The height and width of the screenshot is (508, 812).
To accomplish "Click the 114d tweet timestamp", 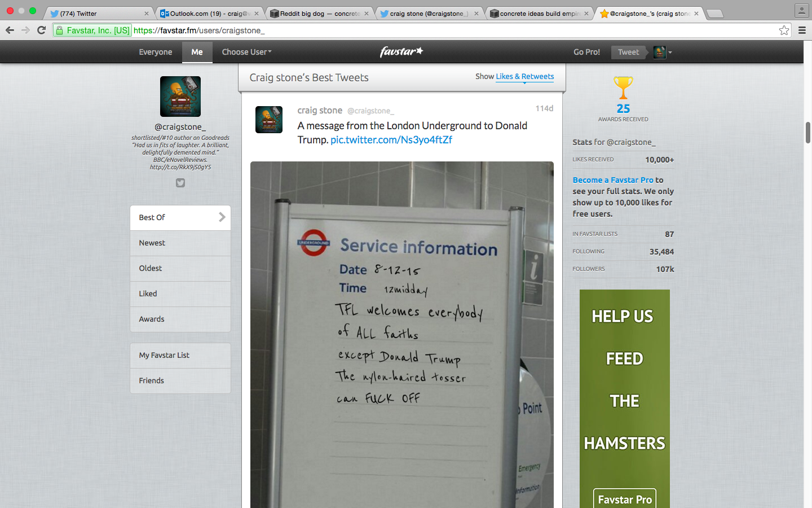I will [x=544, y=108].
